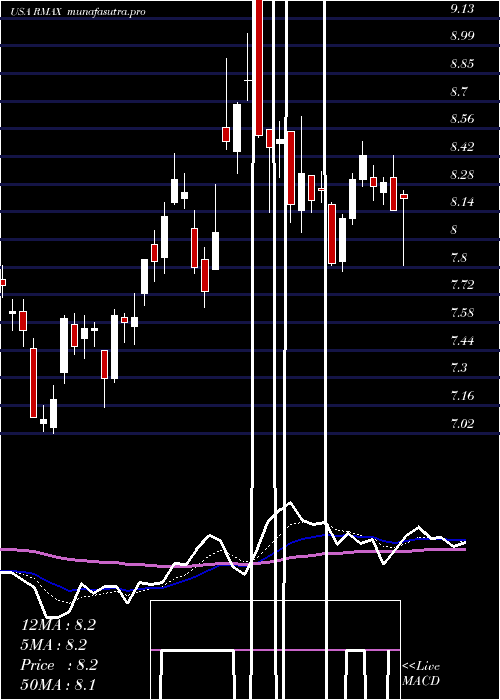Click the 8.56 price level label
Screen dimensions: 500x700
[462, 119]
